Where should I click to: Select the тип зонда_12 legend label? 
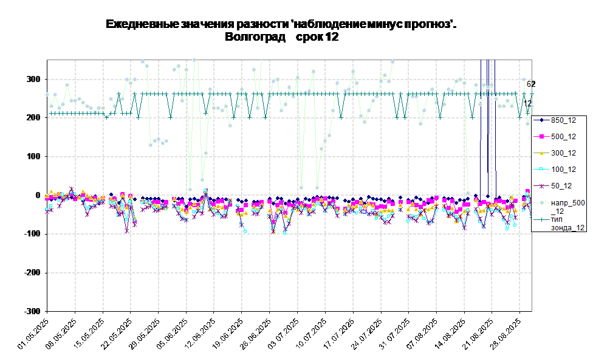(567, 223)
